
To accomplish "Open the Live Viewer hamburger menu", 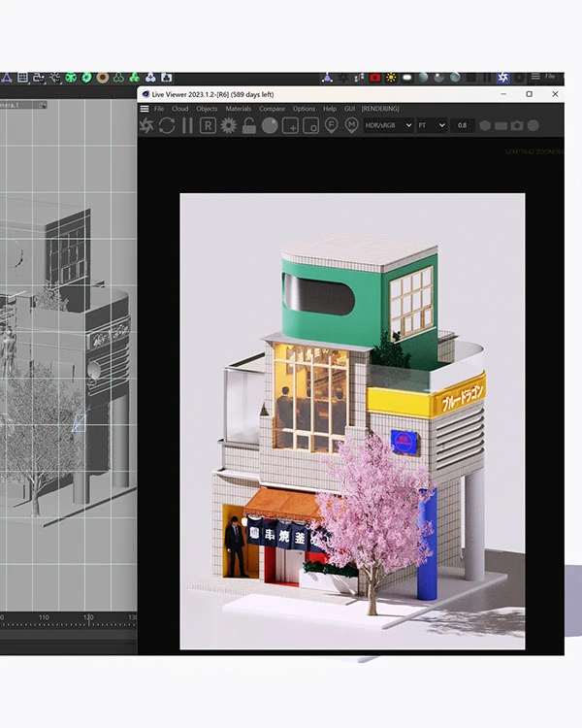I will 145,109.
